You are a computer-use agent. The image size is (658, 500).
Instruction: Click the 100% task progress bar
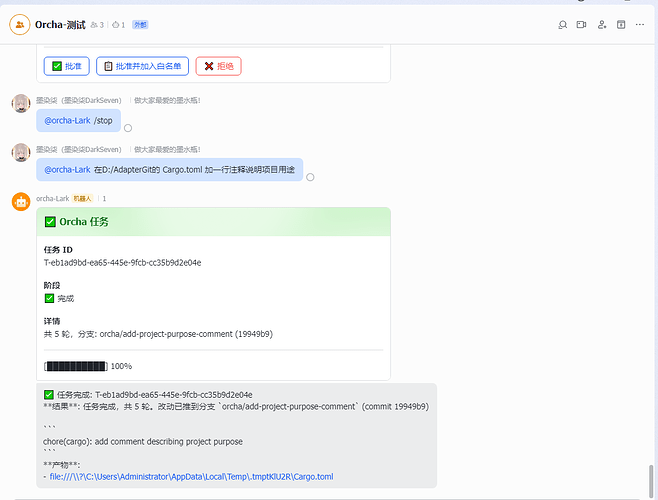76,366
